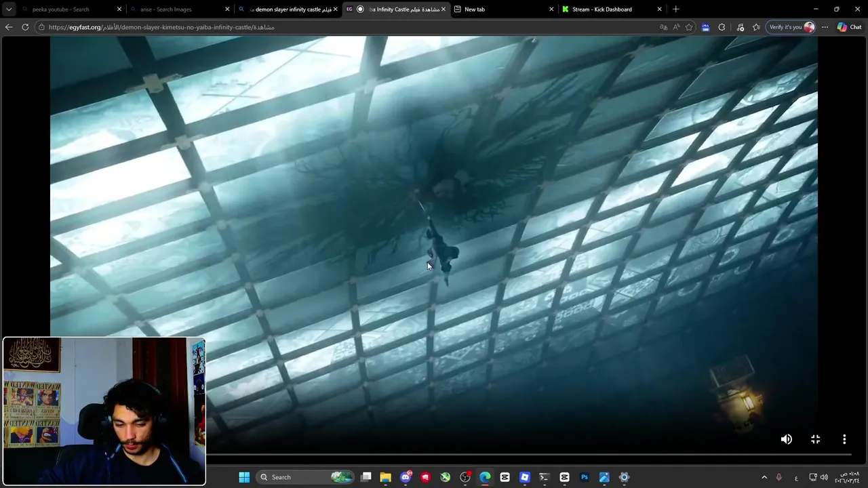Add this page to favorites with star icon
The width and height of the screenshot is (868, 488).
pos(689,27)
